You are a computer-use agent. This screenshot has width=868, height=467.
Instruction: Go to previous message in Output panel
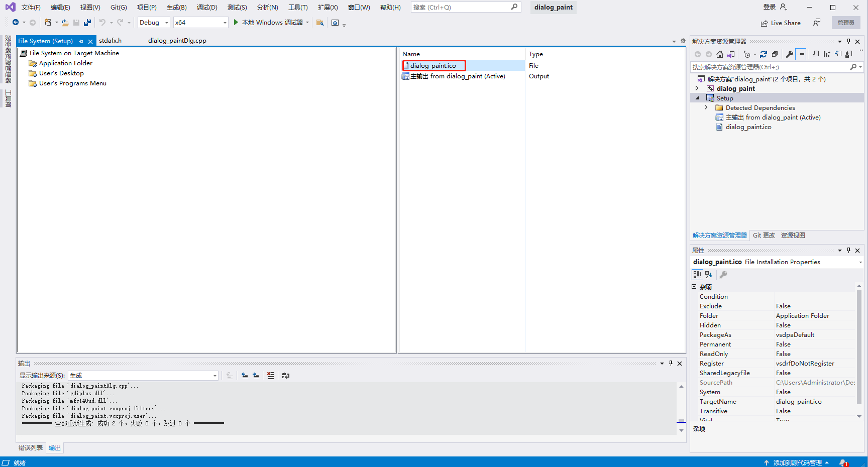[245, 376]
